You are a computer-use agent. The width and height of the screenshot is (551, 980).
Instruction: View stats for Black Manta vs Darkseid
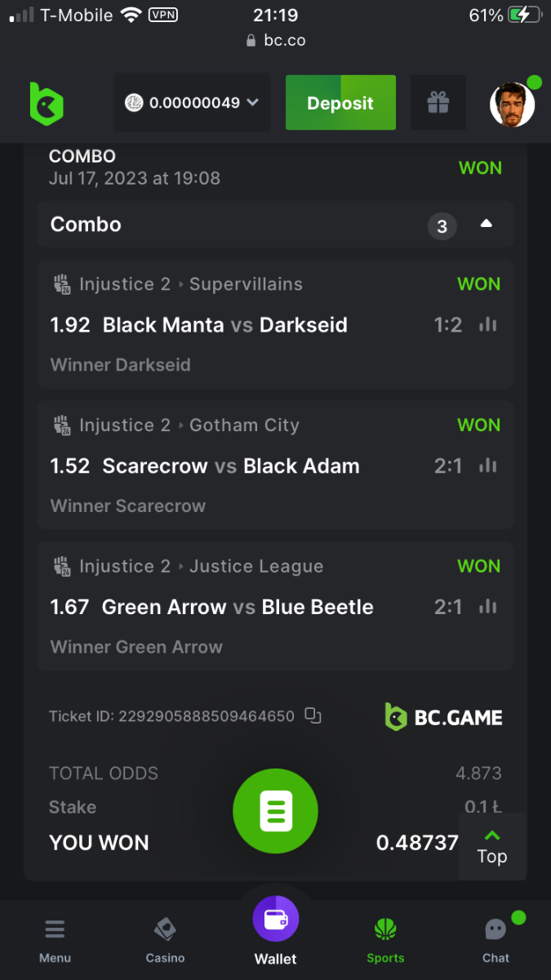click(x=488, y=325)
